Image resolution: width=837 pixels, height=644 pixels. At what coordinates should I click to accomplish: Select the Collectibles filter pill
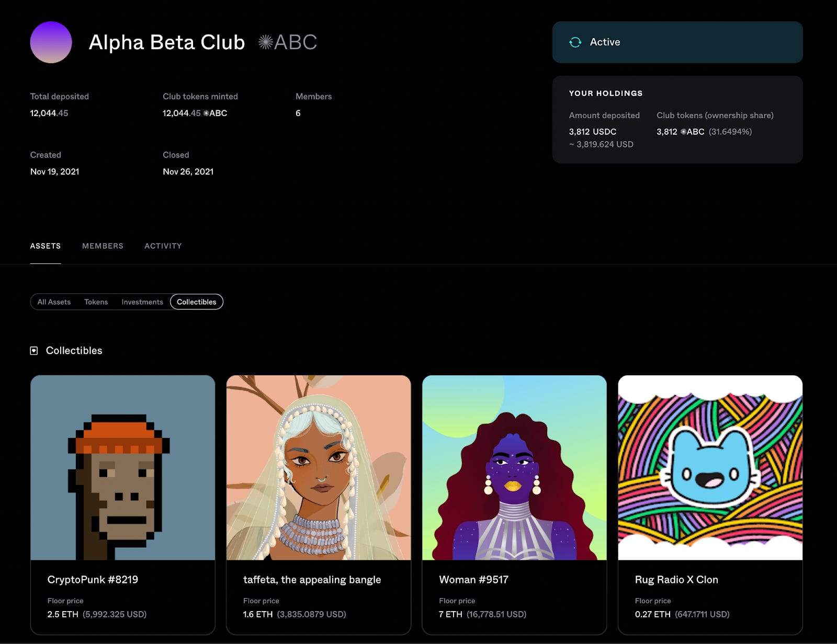(x=197, y=302)
